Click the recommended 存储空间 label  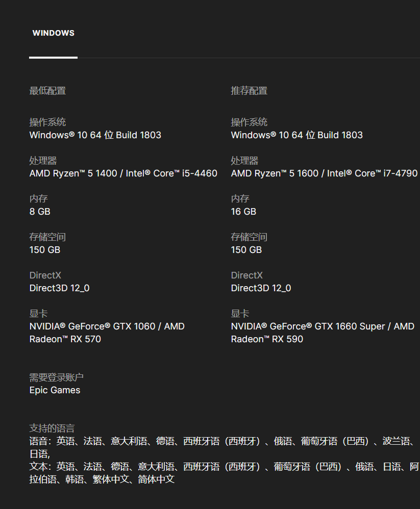249,237
